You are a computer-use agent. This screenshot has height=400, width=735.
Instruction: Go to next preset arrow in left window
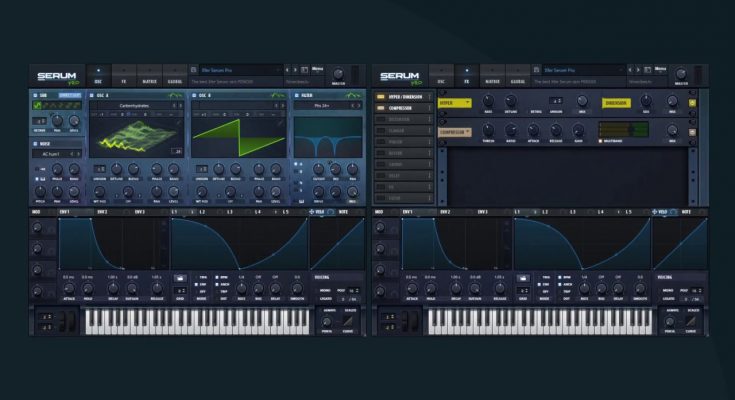click(x=295, y=70)
